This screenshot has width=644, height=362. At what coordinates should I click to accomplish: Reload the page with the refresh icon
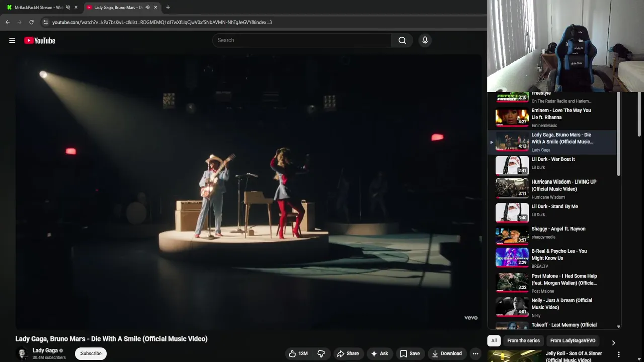click(31, 22)
